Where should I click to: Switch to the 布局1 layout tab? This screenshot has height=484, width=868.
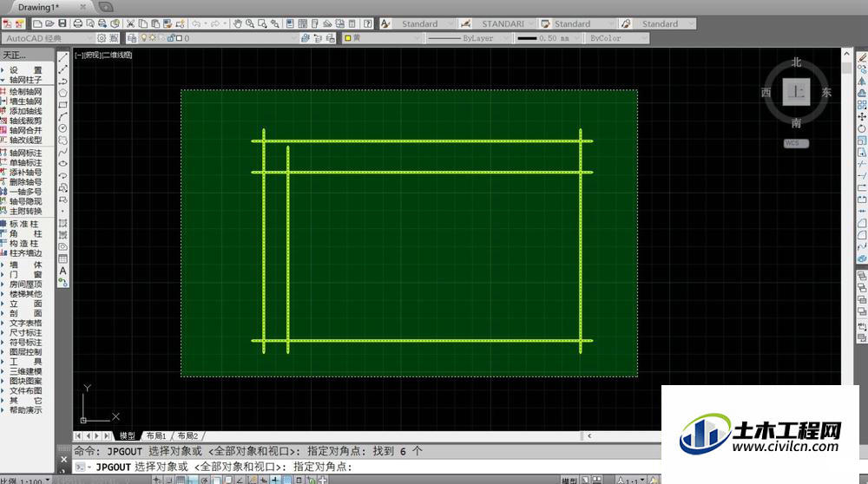tap(156, 436)
